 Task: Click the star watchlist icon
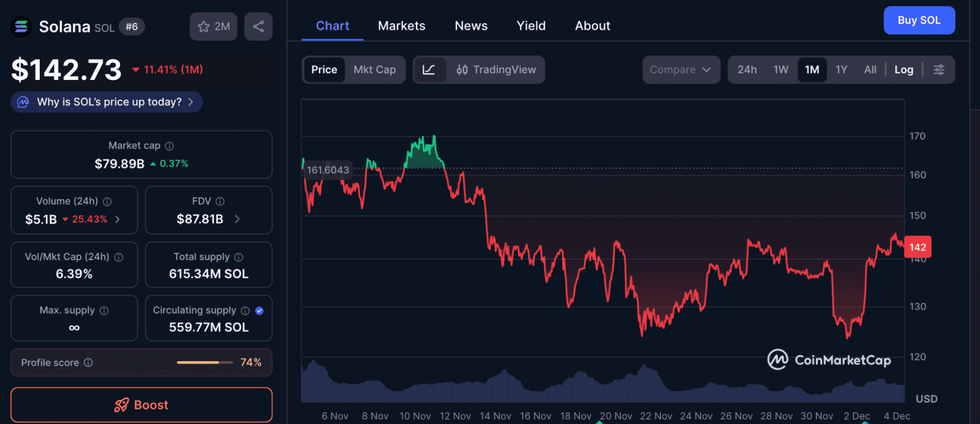point(204,26)
